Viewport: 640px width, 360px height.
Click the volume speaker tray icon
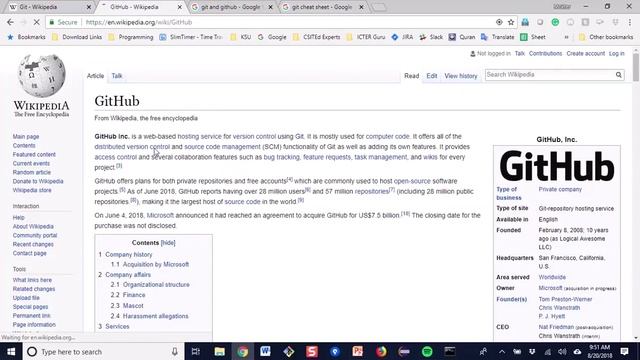(562, 351)
